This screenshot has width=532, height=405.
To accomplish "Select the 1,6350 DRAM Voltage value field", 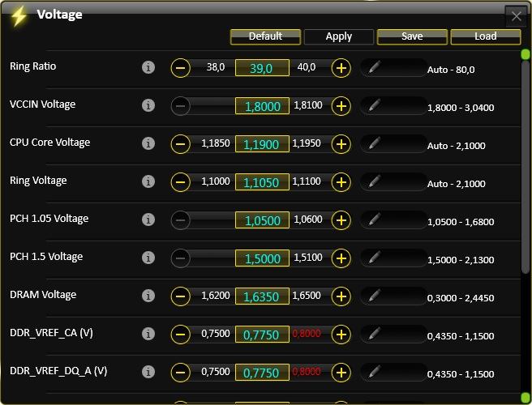I will tap(262, 296).
